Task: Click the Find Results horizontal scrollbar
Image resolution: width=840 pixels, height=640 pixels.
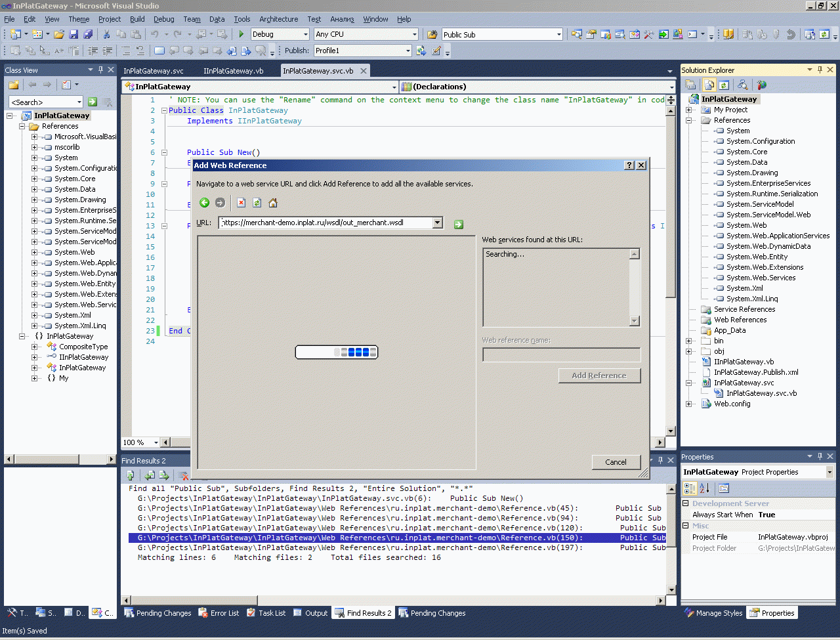Action: 394,600
